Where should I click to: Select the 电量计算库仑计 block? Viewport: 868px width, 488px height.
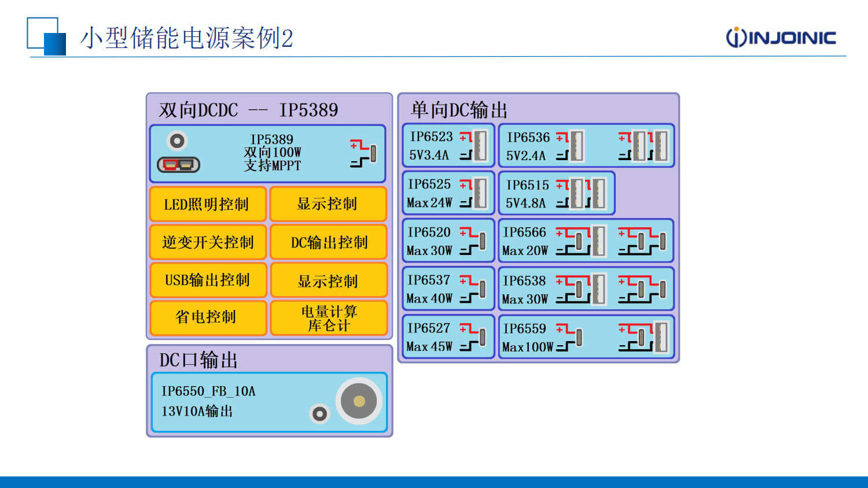click(x=329, y=317)
